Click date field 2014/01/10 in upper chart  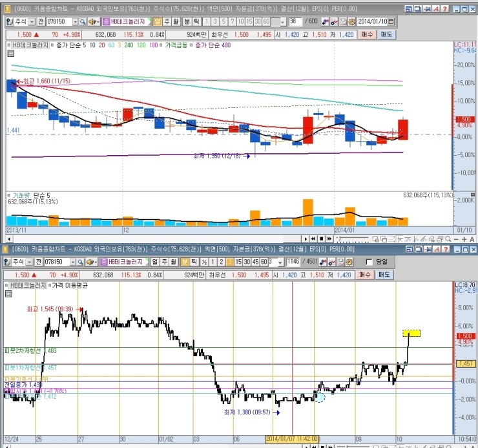tap(373, 22)
